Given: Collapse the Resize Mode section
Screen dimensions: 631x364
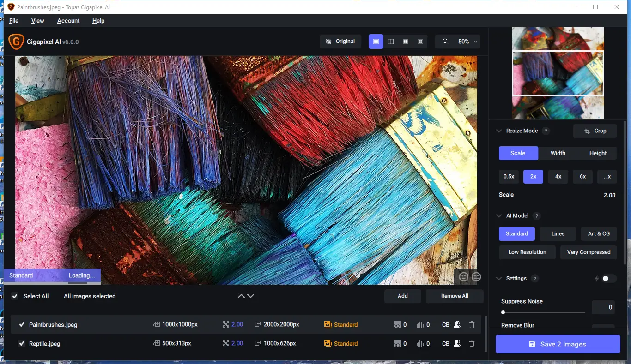Looking at the screenshot, I should click(x=499, y=131).
